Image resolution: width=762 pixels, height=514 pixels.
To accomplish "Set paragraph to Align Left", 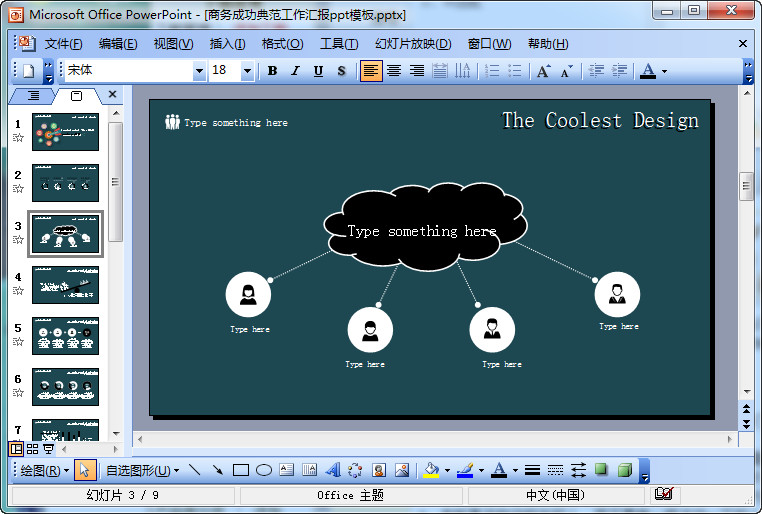I will pos(371,71).
